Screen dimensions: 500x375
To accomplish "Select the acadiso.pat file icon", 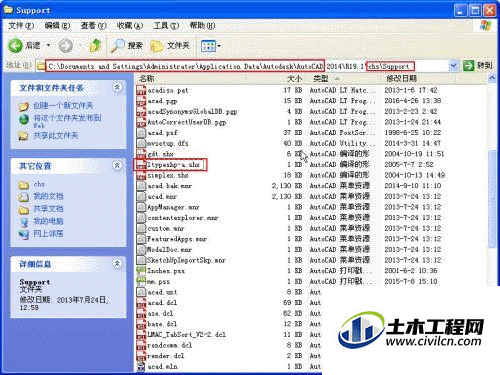I will click(141, 90).
